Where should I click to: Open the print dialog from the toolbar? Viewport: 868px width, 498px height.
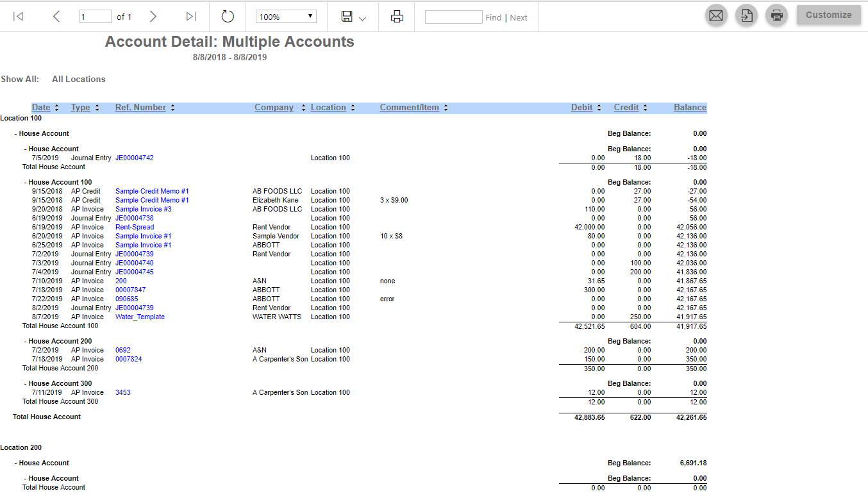click(397, 17)
